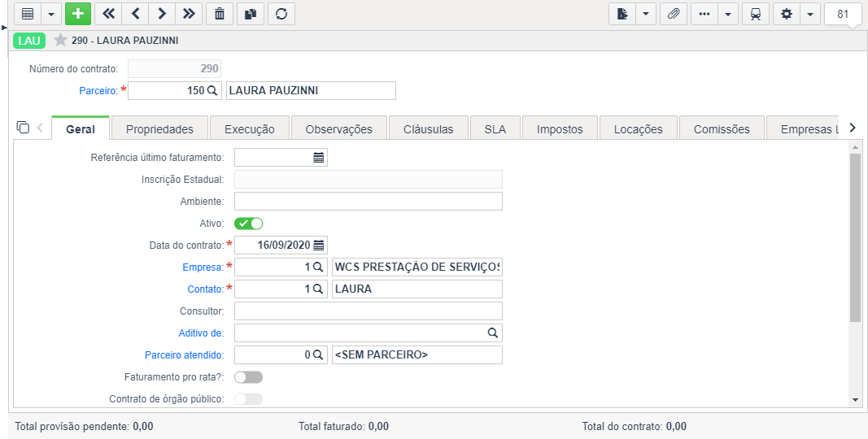The width and height of the screenshot is (868, 439).
Task: Go to previous record
Action: pyautogui.click(x=135, y=14)
